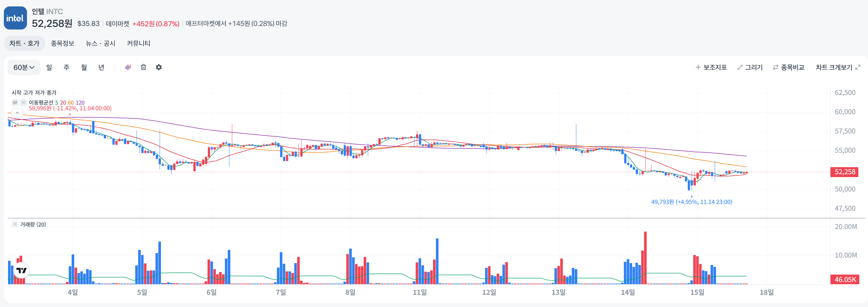Open the 커뮤니티 tab
The image size is (868, 307).
pos(138,43)
